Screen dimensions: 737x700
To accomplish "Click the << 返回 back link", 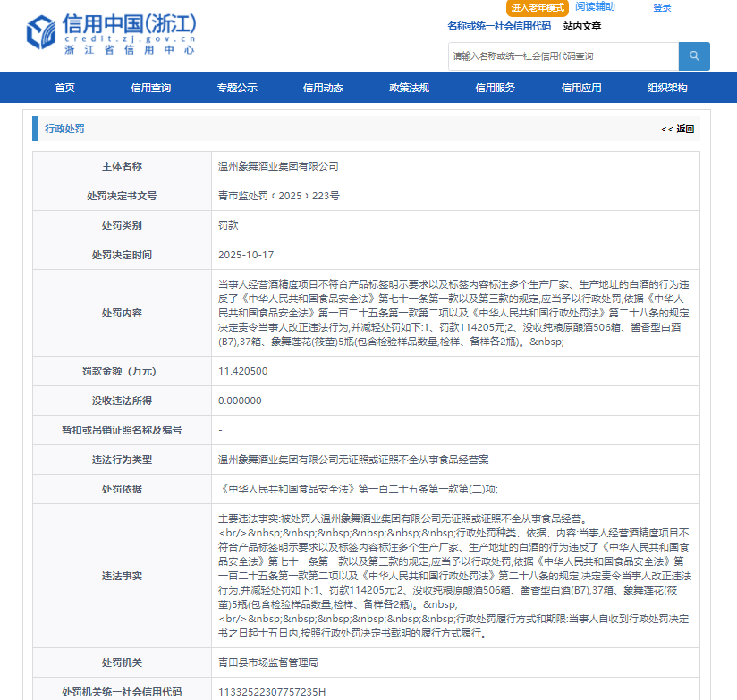I will 677,129.
